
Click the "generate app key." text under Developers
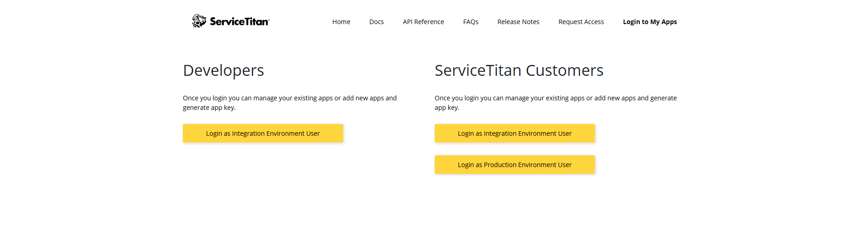pos(209,108)
